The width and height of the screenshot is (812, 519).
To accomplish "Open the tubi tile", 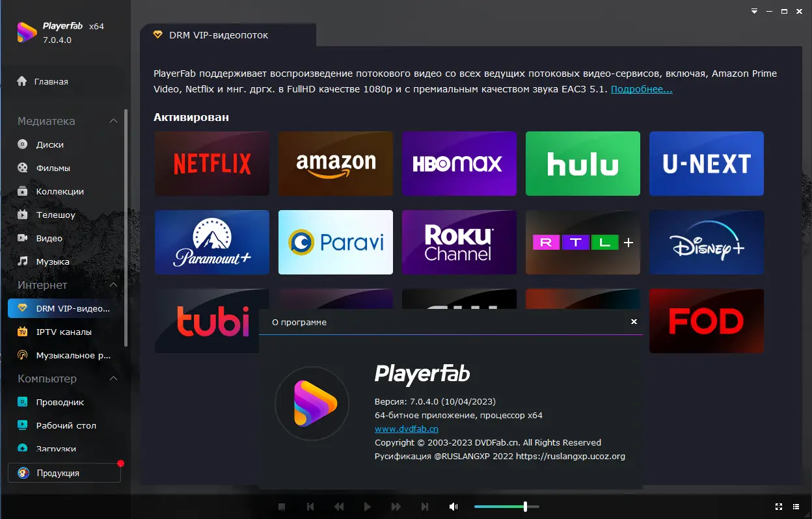I will tap(212, 321).
